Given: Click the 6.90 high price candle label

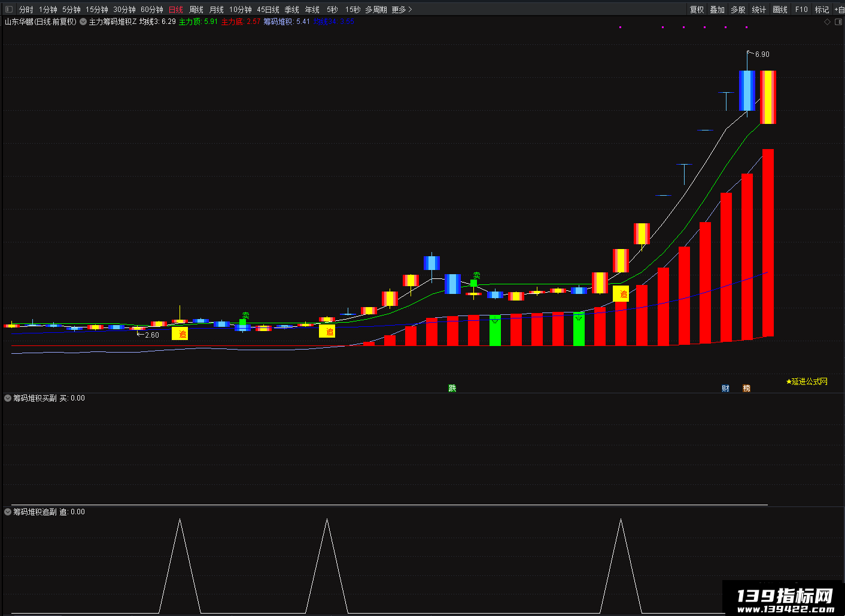Looking at the screenshot, I should click(762, 54).
